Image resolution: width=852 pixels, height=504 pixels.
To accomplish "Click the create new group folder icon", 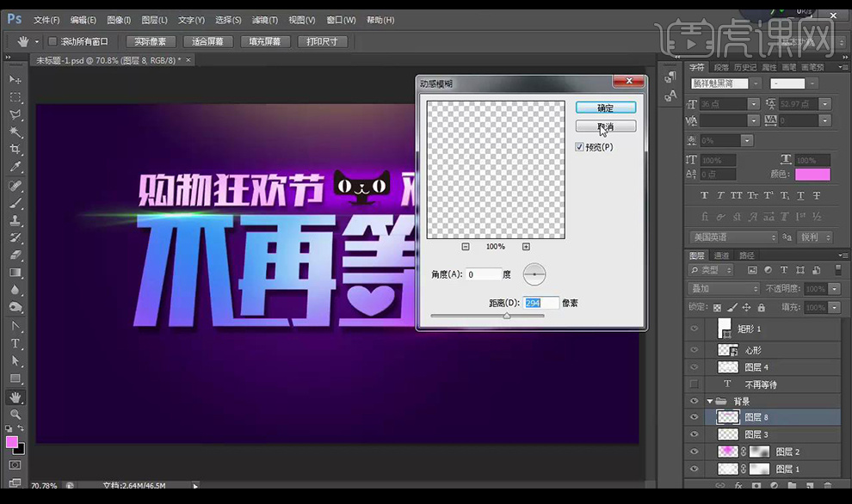I will (x=792, y=485).
